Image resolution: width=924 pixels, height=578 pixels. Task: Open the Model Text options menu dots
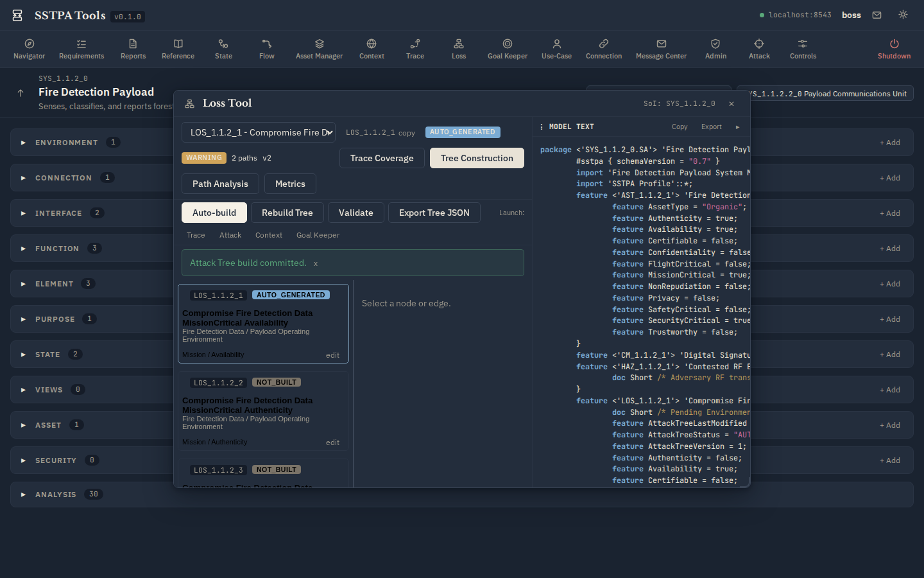[542, 127]
